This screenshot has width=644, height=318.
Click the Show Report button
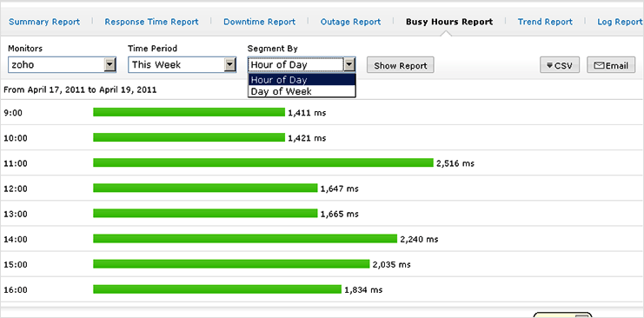(401, 65)
